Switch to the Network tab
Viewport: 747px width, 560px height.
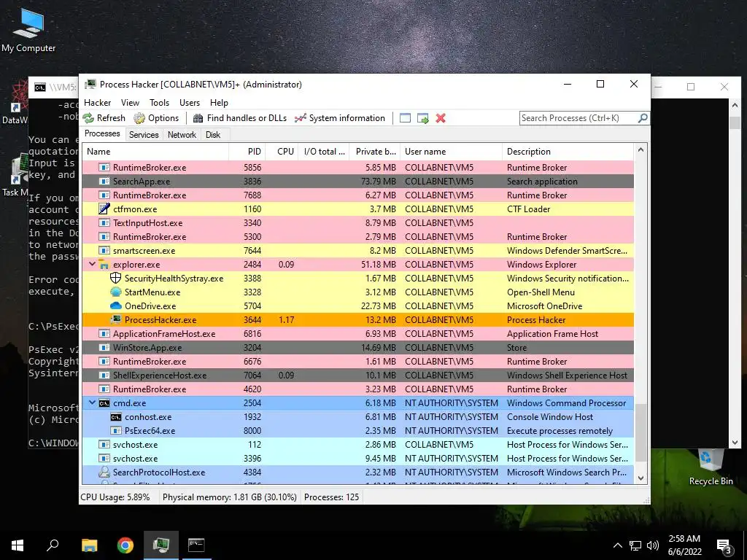pyautogui.click(x=182, y=135)
